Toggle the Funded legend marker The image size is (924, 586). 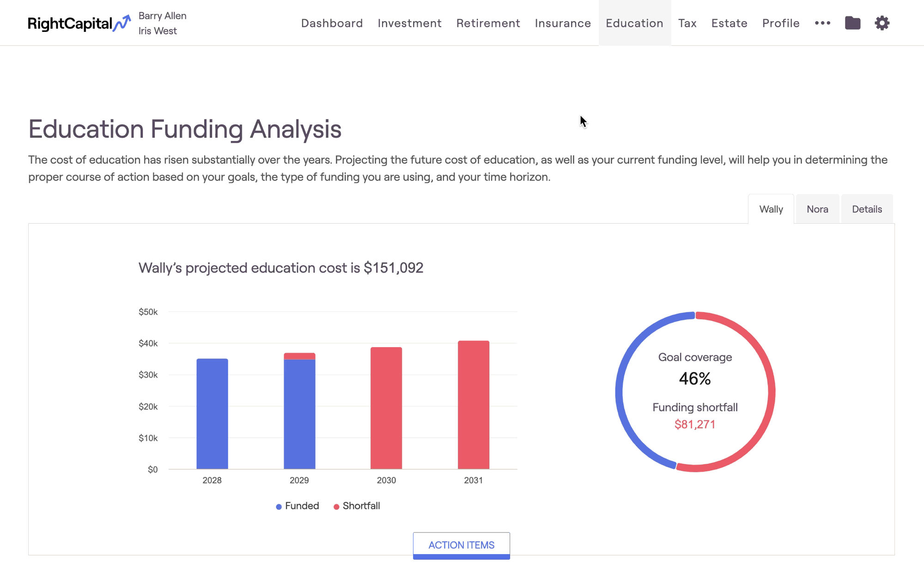point(279,507)
